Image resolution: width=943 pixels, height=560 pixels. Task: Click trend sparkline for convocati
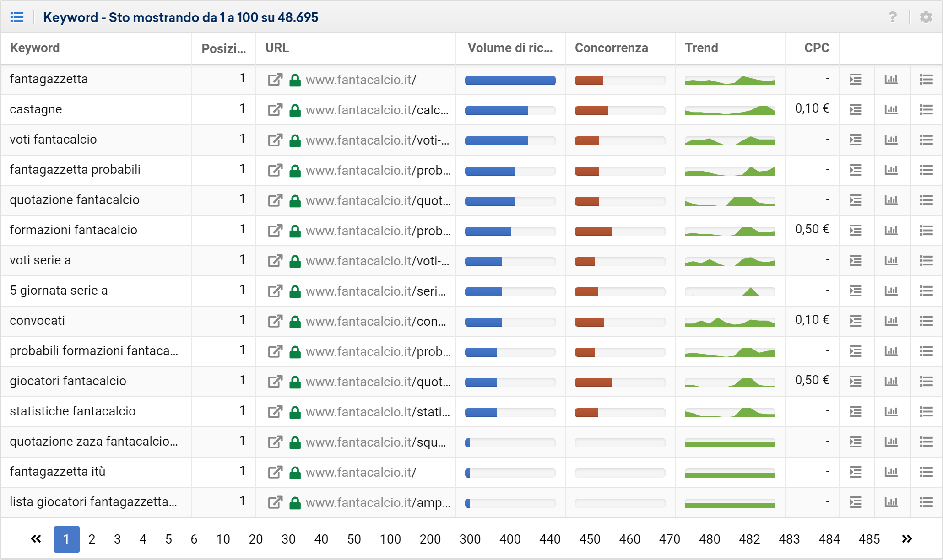pyautogui.click(x=730, y=321)
